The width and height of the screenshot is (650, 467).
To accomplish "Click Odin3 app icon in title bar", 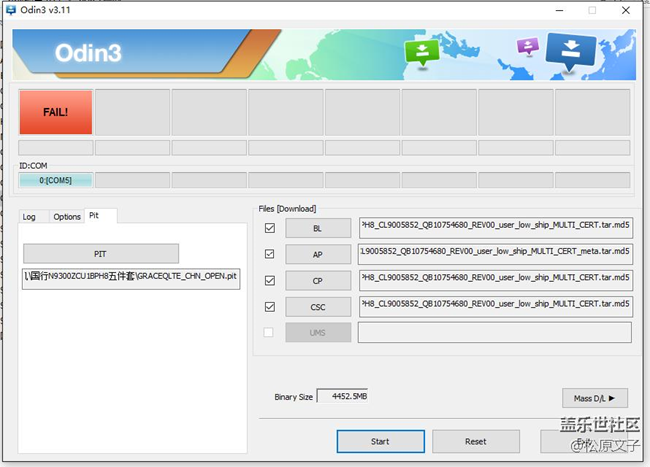I will [x=11, y=10].
